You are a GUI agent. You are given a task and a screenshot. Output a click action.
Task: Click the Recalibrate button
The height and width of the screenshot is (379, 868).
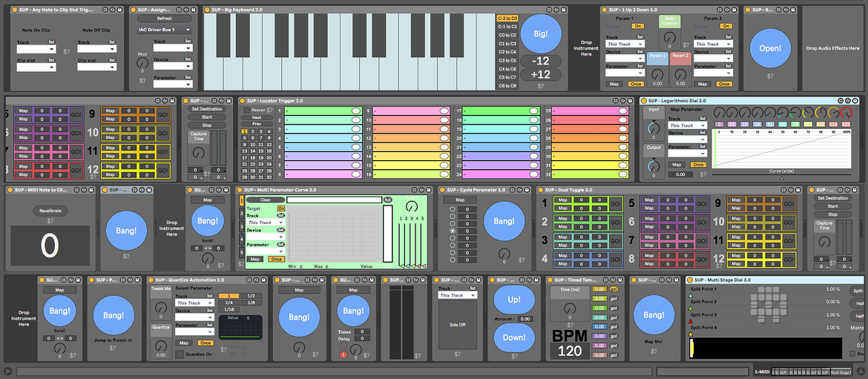coord(50,211)
